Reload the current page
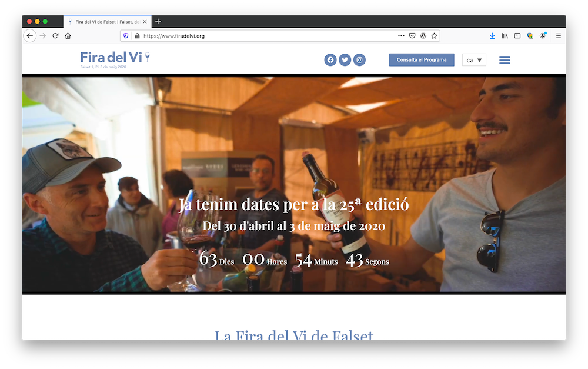 coord(55,36)
